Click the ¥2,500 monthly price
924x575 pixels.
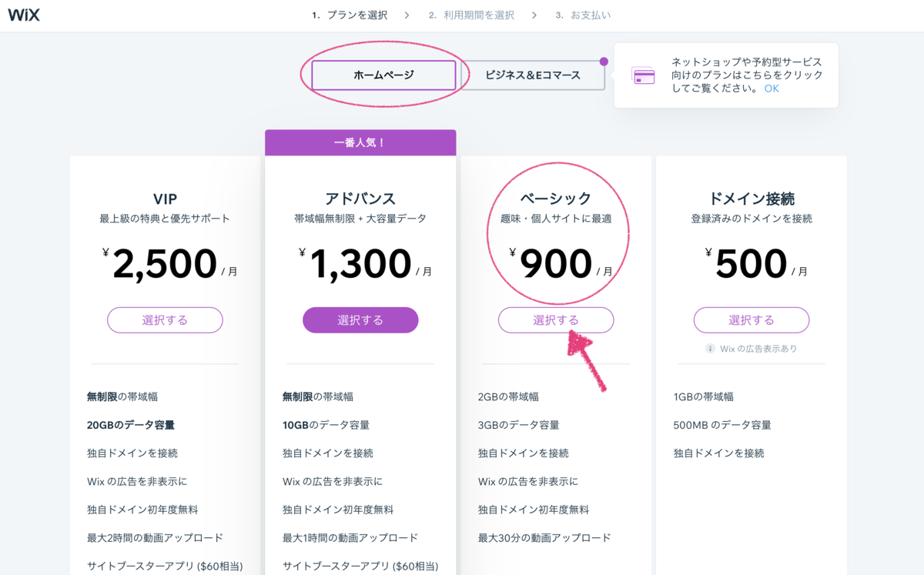(x=170, y=263)
